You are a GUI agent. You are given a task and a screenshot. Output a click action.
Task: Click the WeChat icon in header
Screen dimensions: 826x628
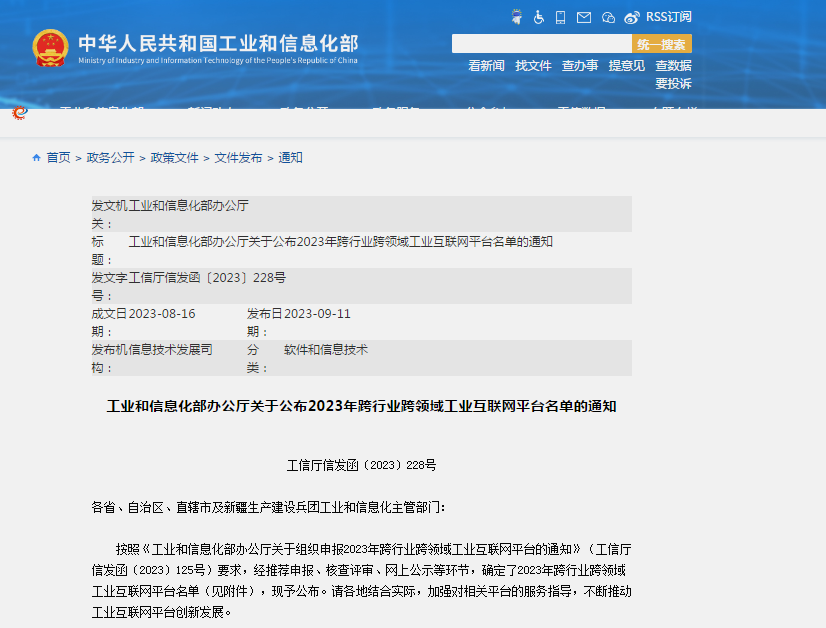[609, 17]
